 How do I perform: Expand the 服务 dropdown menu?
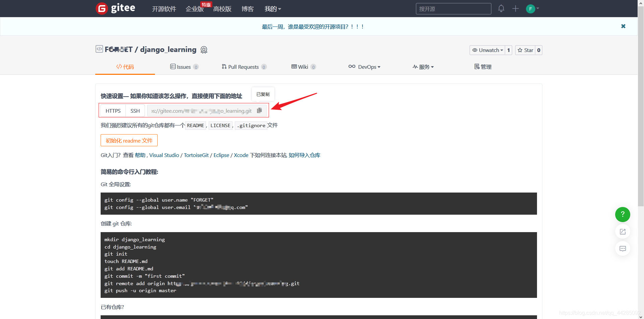click(423, 67)
